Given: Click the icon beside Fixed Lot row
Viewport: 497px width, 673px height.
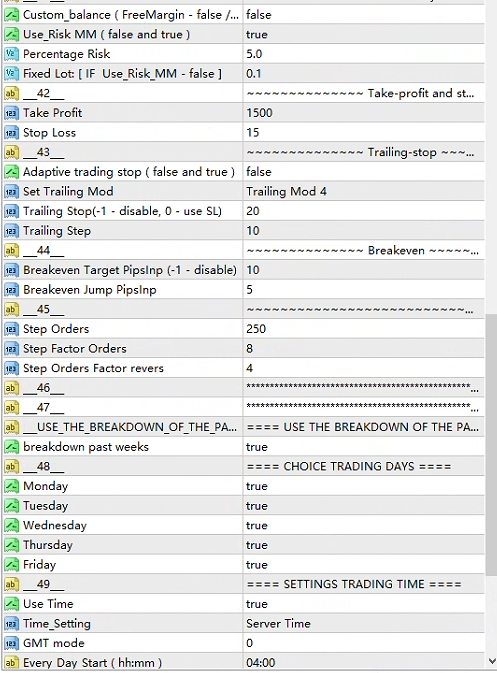Looking at the screenshot, I should pyautogui.click(x=12, y=74).
